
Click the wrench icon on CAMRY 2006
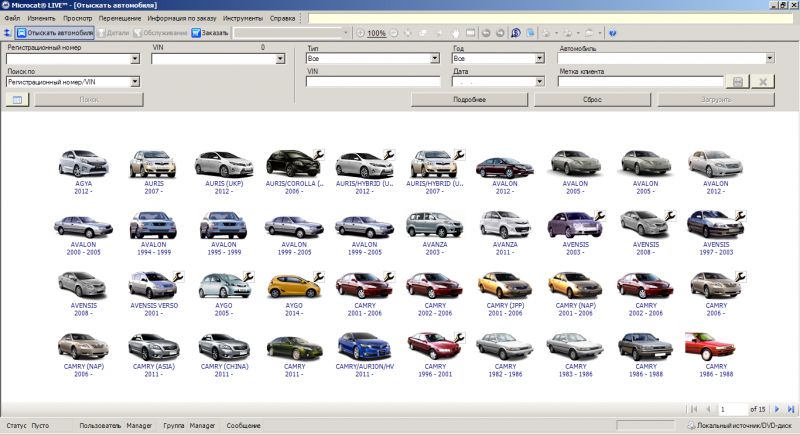740,277
